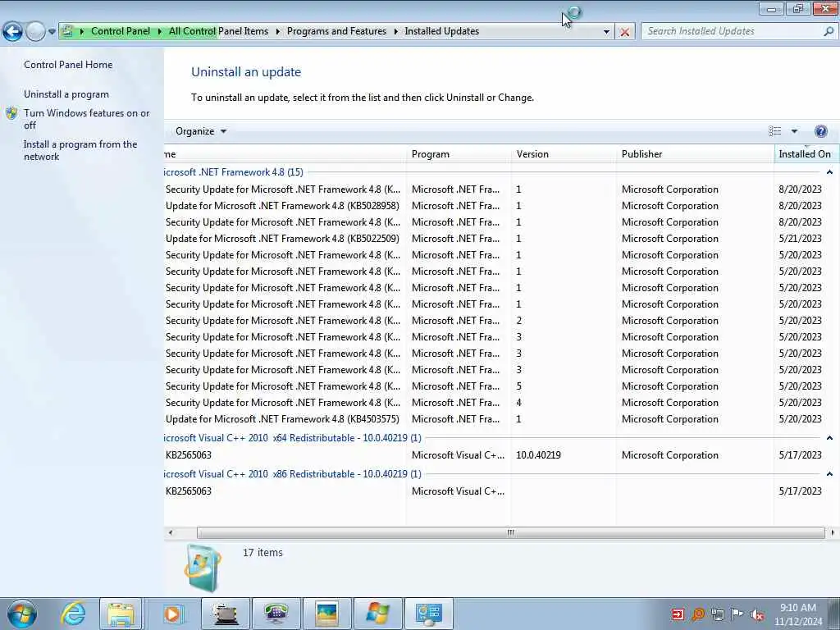The image size is (840, 630).
Task: Click the horizontal scrollbar thumb
Action: click(x=510, y=532)
